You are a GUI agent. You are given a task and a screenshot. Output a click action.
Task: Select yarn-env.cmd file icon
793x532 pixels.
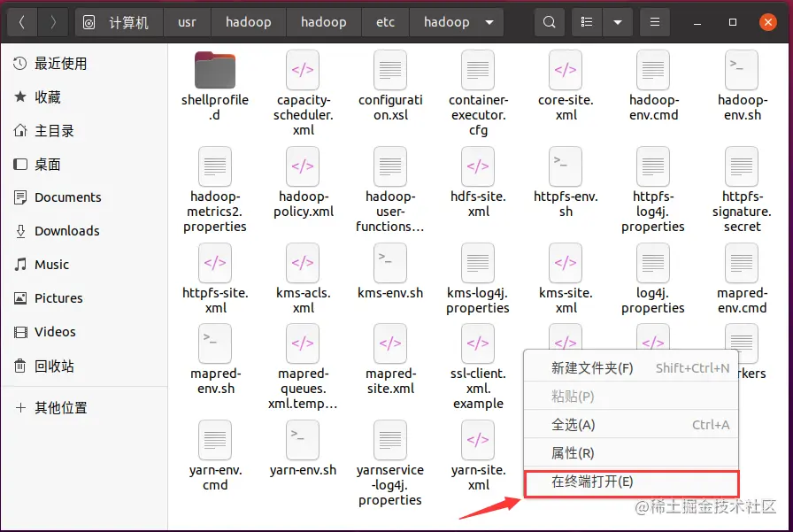[215, 440]
